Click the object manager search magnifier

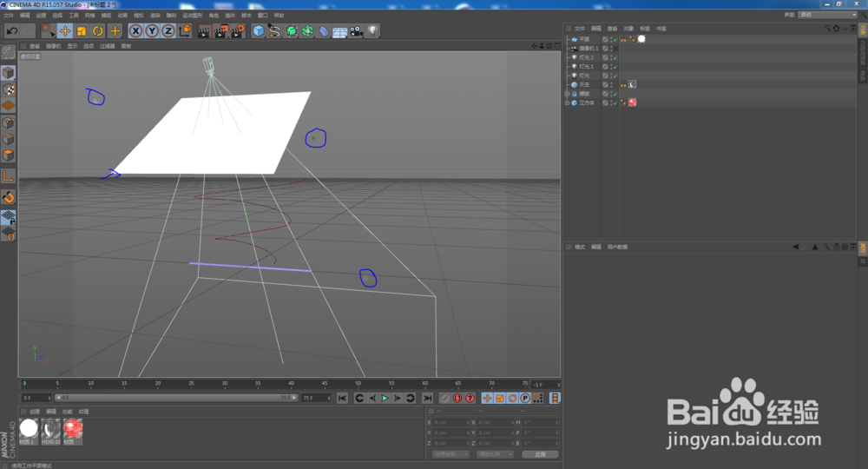tap(827, 29)
